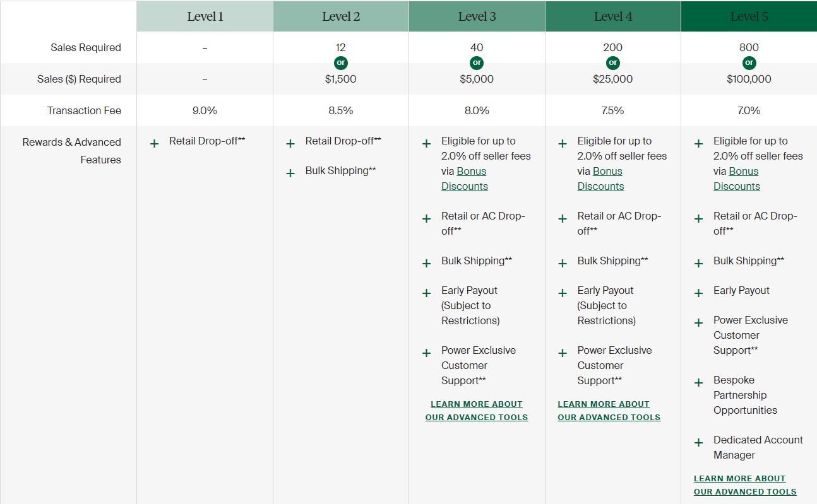Image resolution: width=817 pixels, height=504 pixels.
Task: Click plus icon beside Level 2 Retail Drop-off
Action: (290, 144)
